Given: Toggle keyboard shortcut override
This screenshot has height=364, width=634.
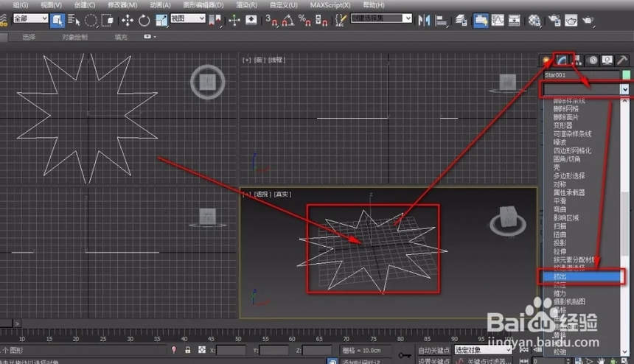Looking at the screenshot, I should (251, 20).
